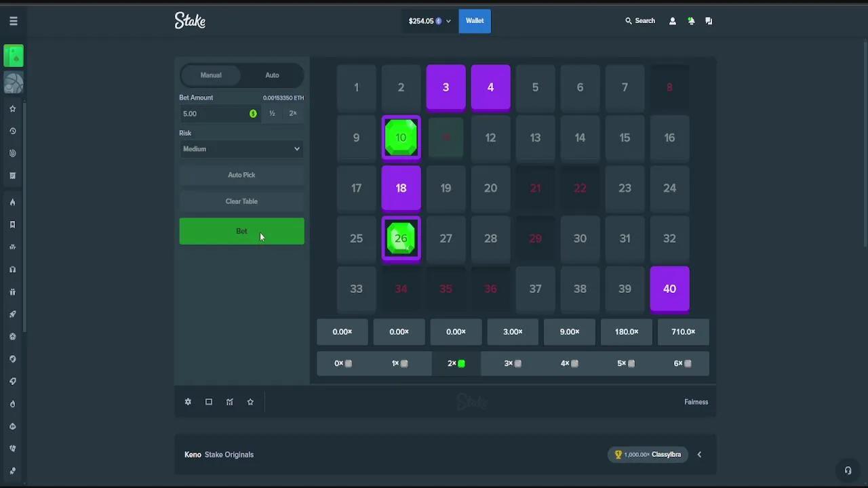Open notifications bell icon in header
The image size is (868, 488).
pos(691,21)
